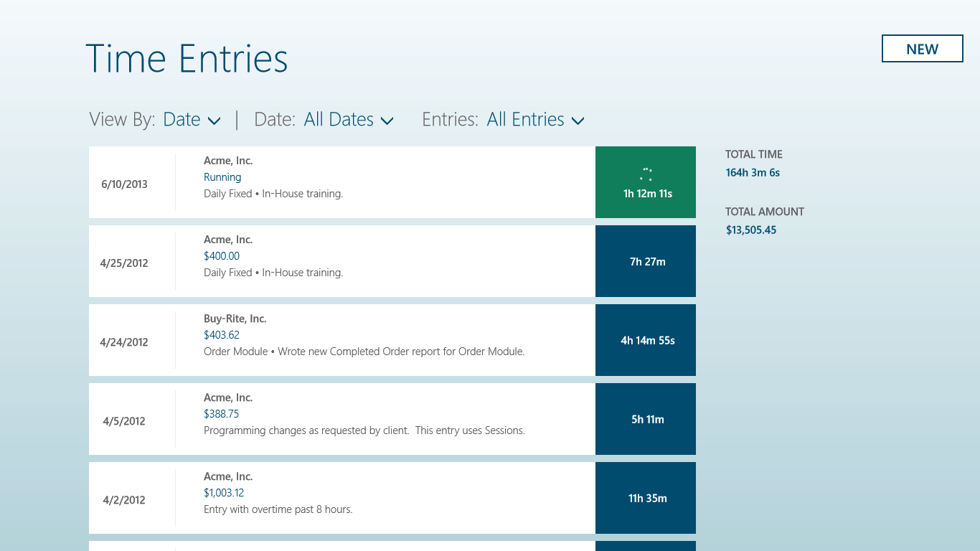Viewport: 980px width, 551px height.
Task: Click the total time 164h 3m 6s value
Action: 753,173
